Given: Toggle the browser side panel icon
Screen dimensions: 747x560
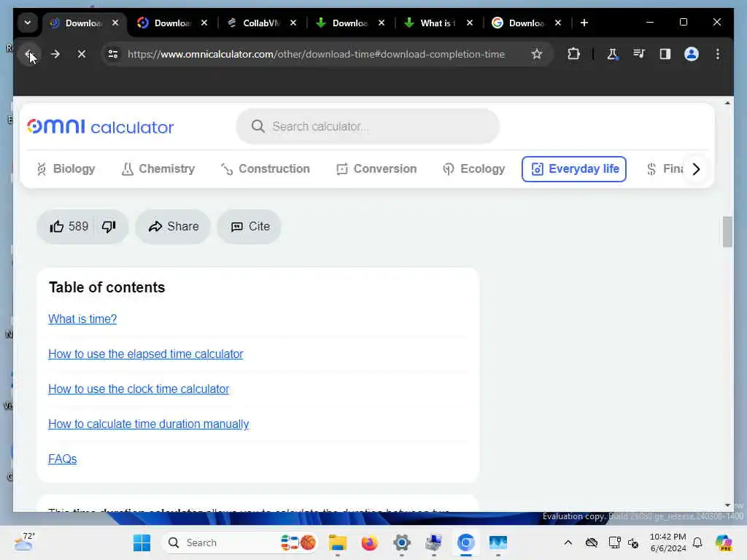Looking at the screenshot, I should (665, 54).
